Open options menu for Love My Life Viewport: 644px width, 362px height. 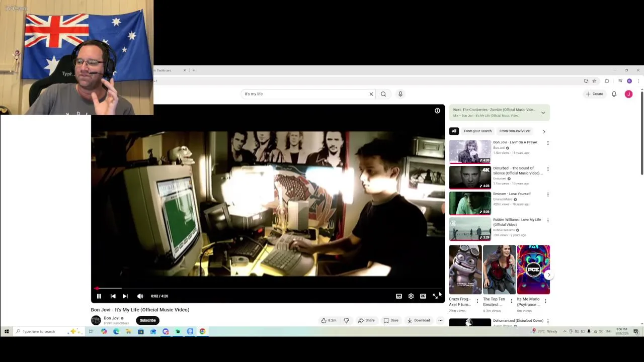tap(548, 220)
